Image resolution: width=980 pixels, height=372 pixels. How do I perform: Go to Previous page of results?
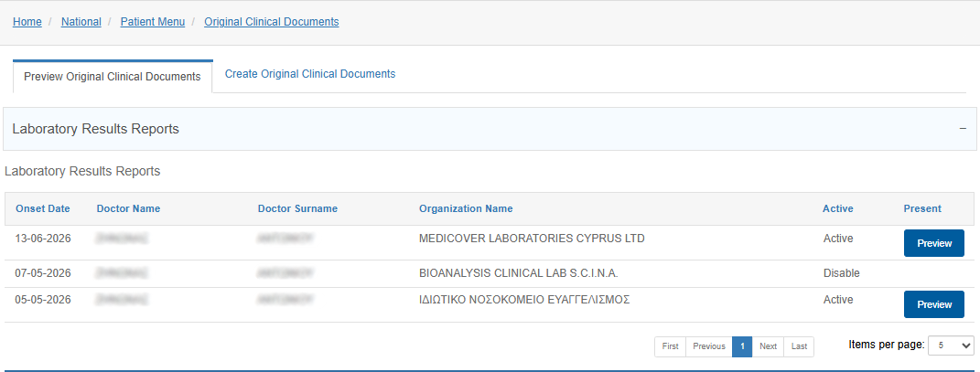pyautogui.click(x=709, y=346)
